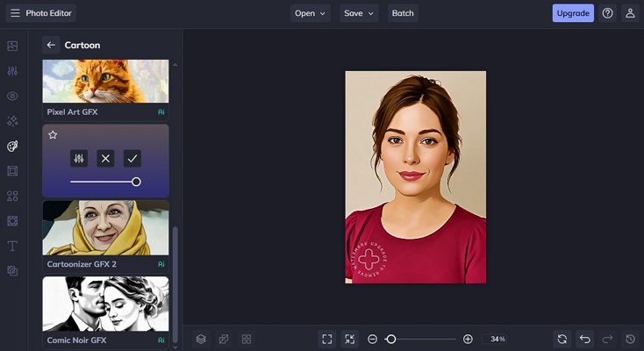Open the Layers icon in bottom bar

coord(201,339)
